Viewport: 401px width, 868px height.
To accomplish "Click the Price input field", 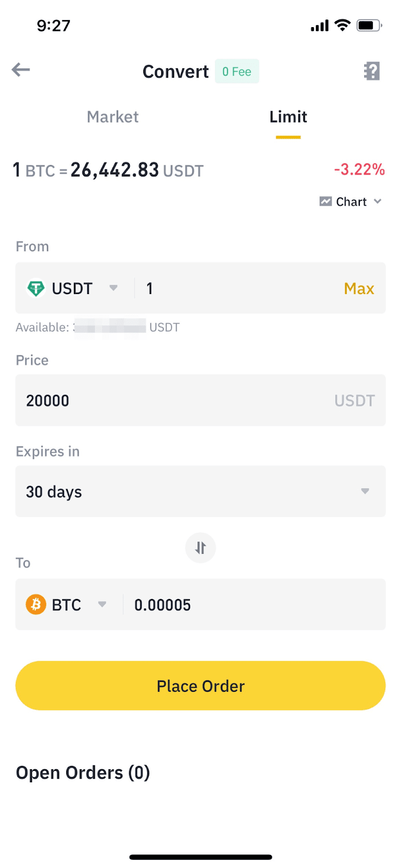I will tap(174, 400).
